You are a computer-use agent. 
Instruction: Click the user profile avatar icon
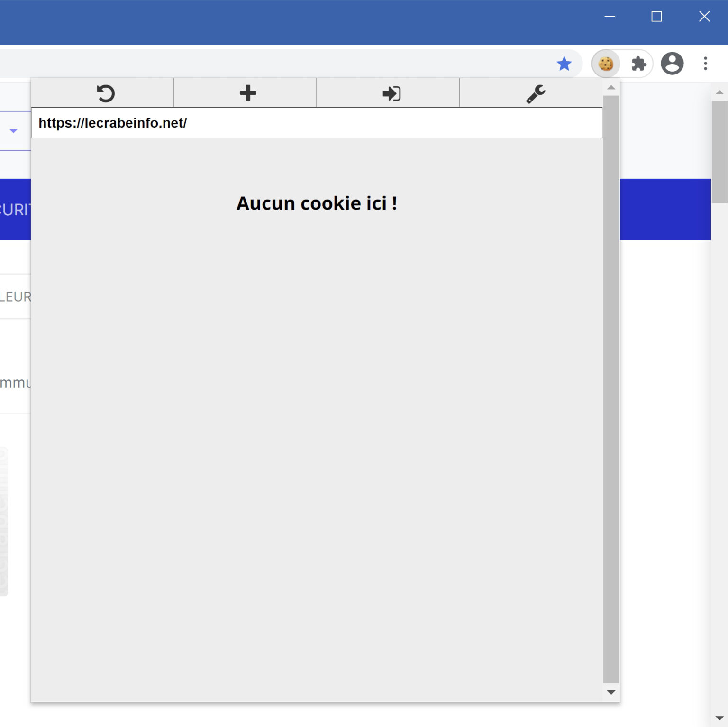(672, 64)
